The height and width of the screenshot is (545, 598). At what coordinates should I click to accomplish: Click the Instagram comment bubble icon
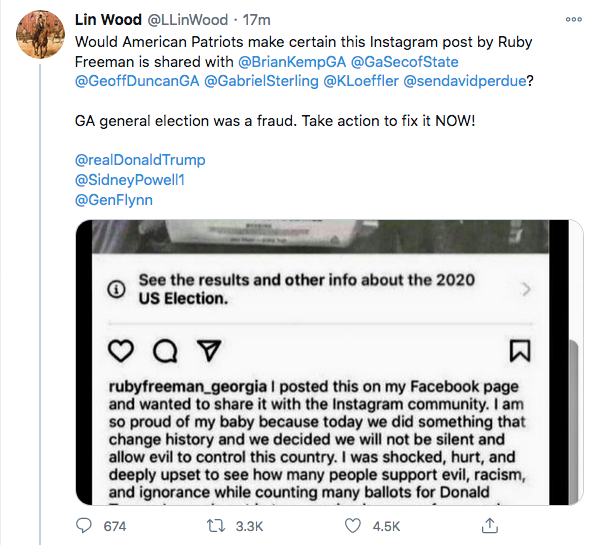[165, 350]
